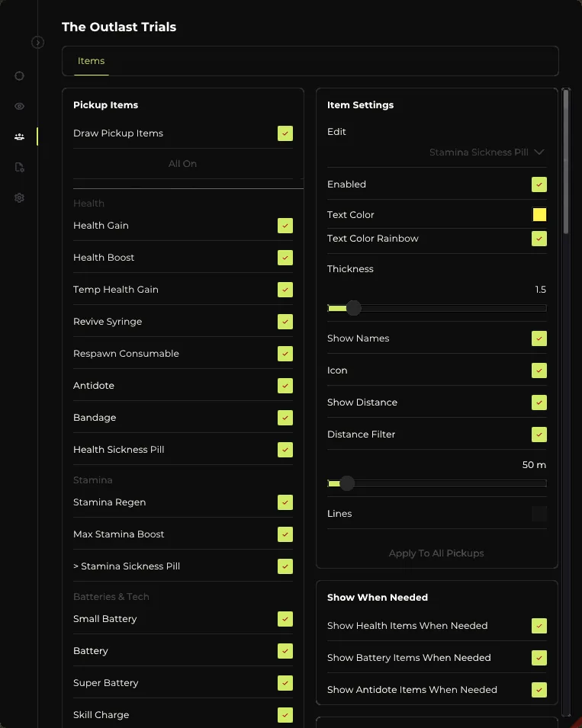Toggle Temp Health Gain checkbox
Image resolution: width=582 pixels, height=728 pixels.
point(285,290)
